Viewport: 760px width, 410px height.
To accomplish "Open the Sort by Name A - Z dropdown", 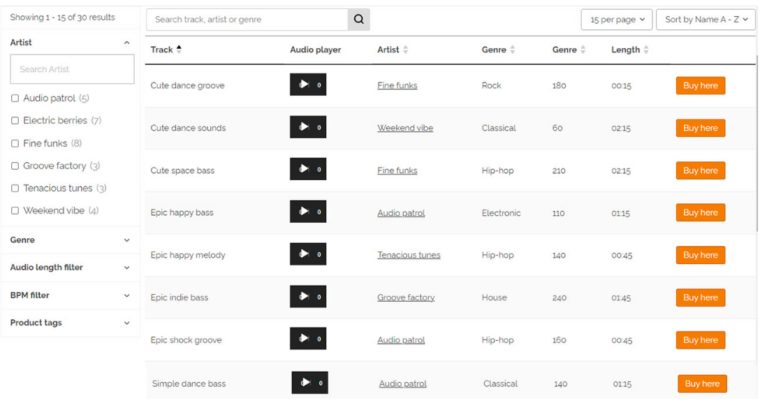I will 706,19.
